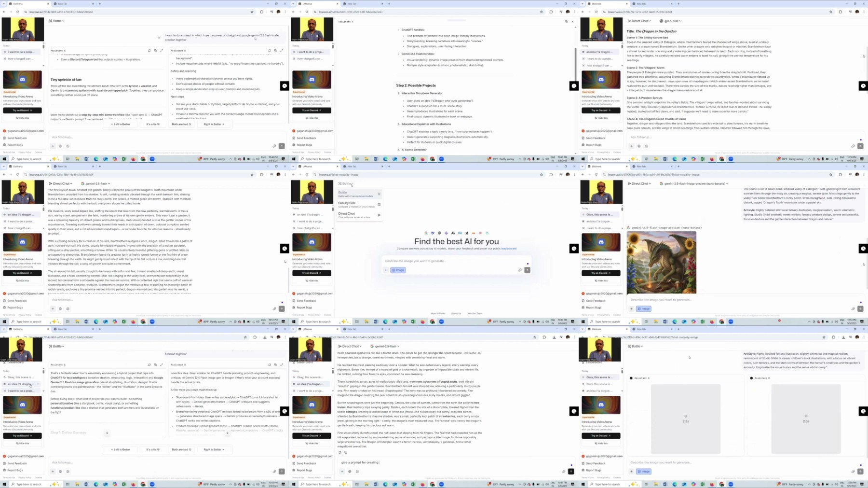This screenshot has width=868, height=488.
Task: Vote 'It's a tie' in 'That's a fantastic idea' window
Action: point(152,449)
